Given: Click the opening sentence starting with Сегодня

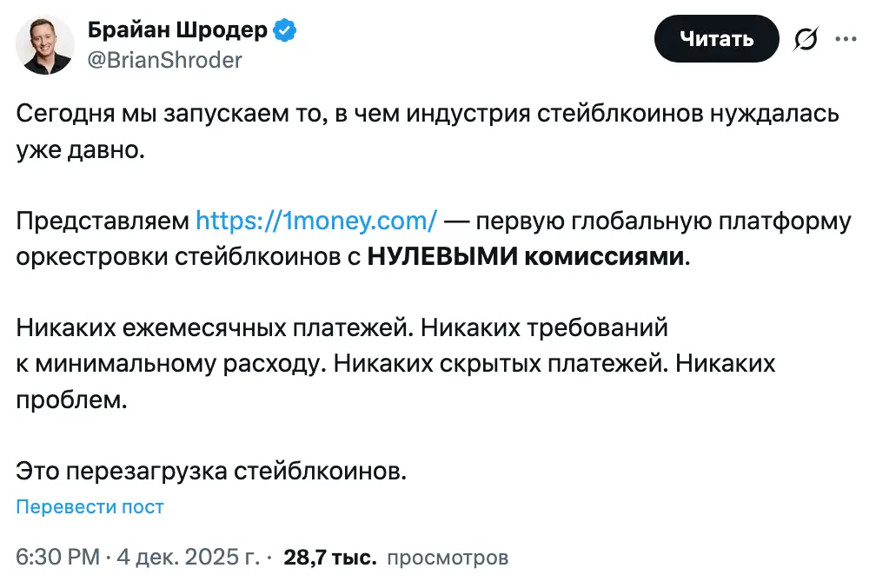Looking at the screenshot, I should pyautogui.click(x=428, y=114).
